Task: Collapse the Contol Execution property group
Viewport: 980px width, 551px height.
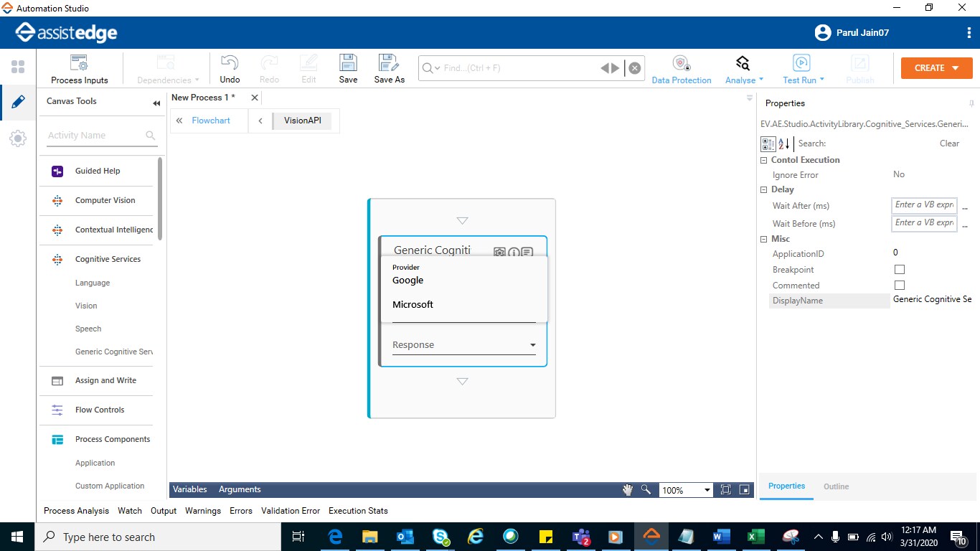Action: (x=764, y=160)
